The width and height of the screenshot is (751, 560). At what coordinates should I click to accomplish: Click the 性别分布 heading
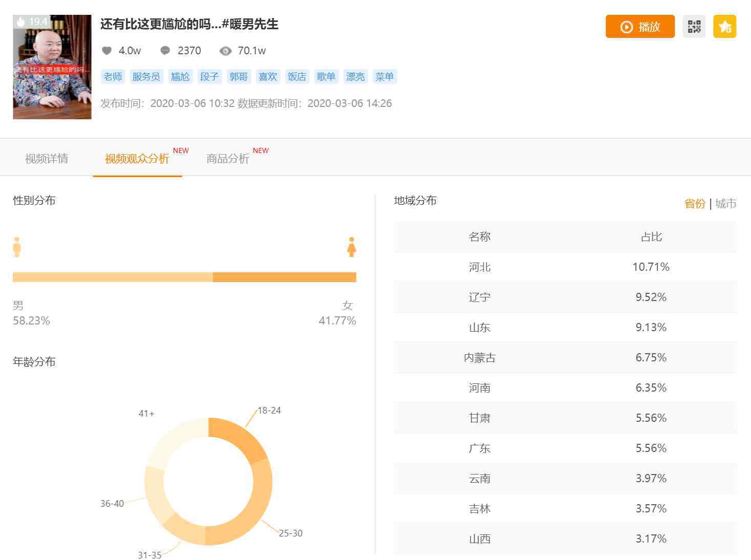(x=34, y=201)
